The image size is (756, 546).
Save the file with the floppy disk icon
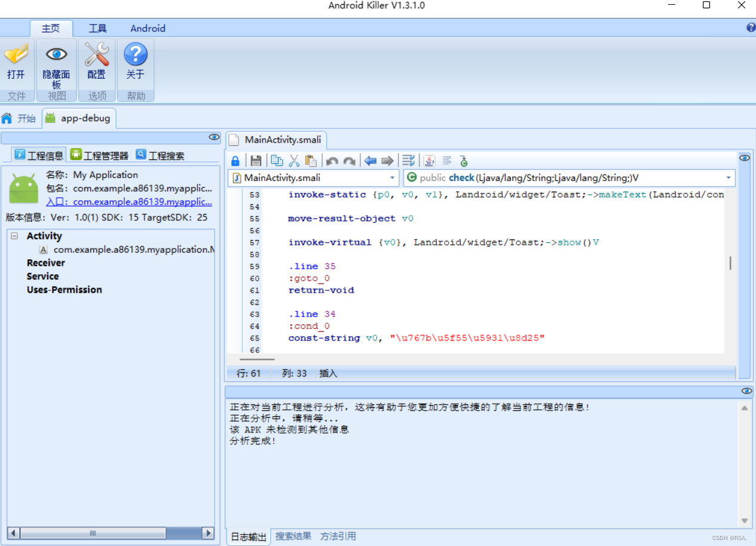[x=256, y=161]
